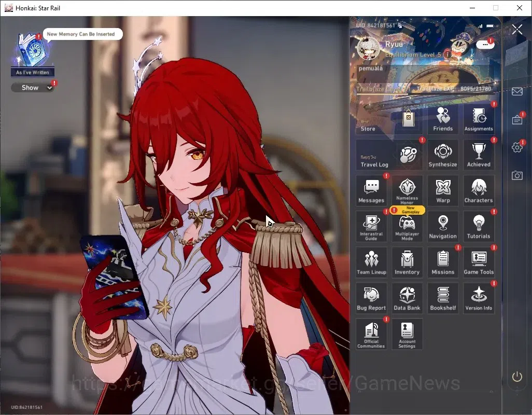532x415 pixels.
Task: Click the New Memory Can Be Inserted bubble
Action: (82, 34)
